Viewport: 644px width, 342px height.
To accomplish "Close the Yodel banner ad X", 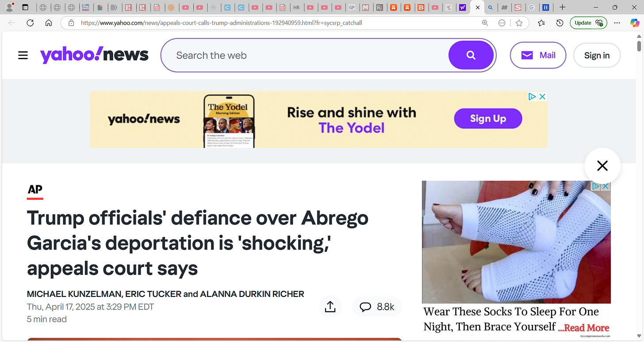I will 543,96.
